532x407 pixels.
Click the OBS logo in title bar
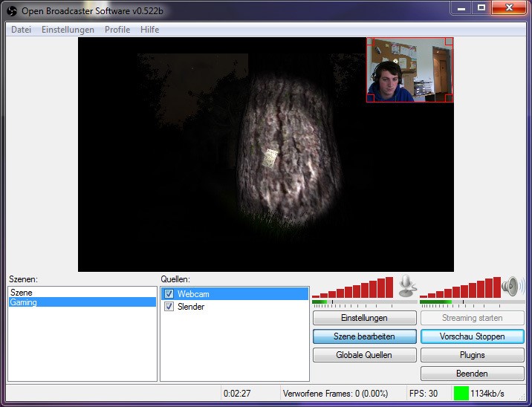[x=12, y=11]
